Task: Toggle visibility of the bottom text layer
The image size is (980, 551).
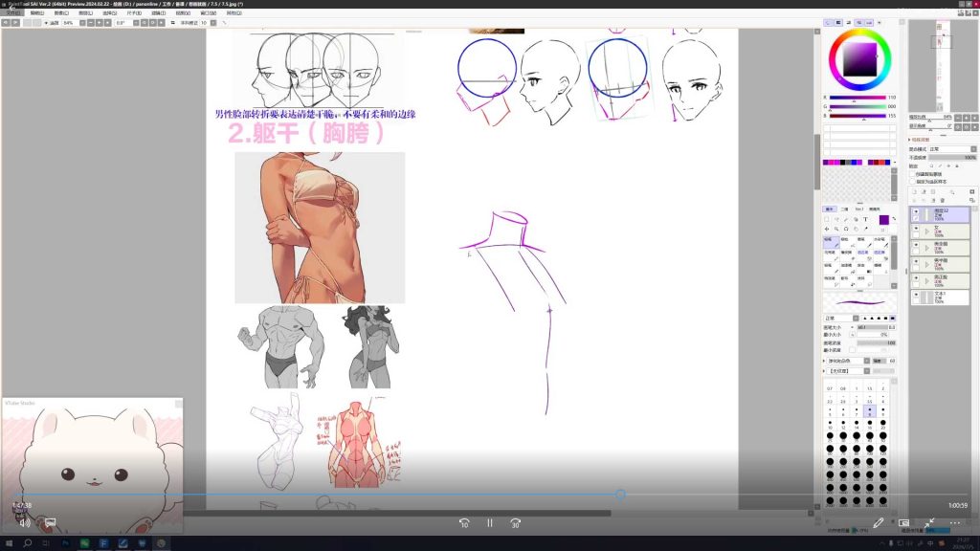Action: coord(916,295)
